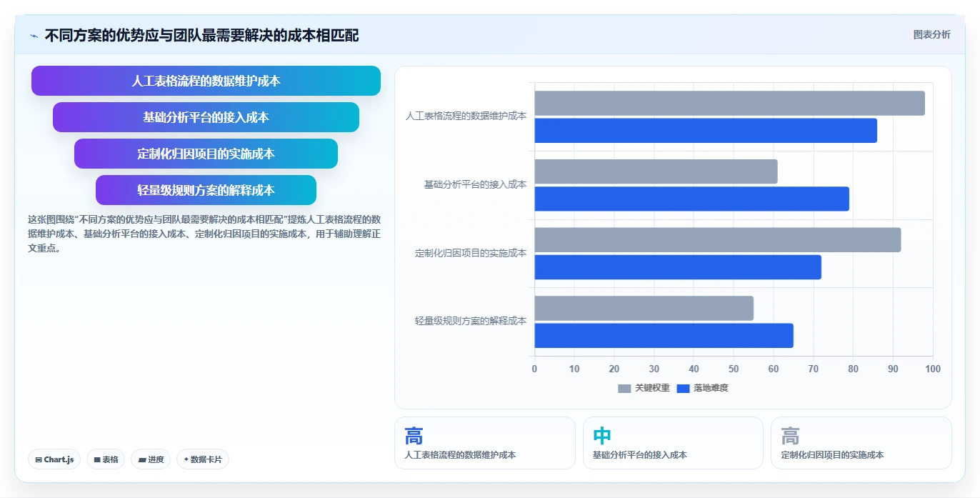Toggle the 落地难度 legend swatch
Image resolution: width=980 pixels, height=498 pixels.
click(683, 388)
